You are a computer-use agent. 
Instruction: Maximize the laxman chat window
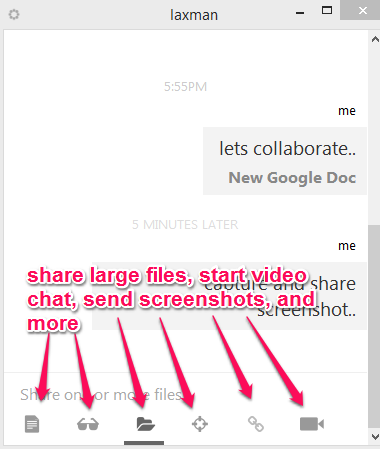(327, 10)
